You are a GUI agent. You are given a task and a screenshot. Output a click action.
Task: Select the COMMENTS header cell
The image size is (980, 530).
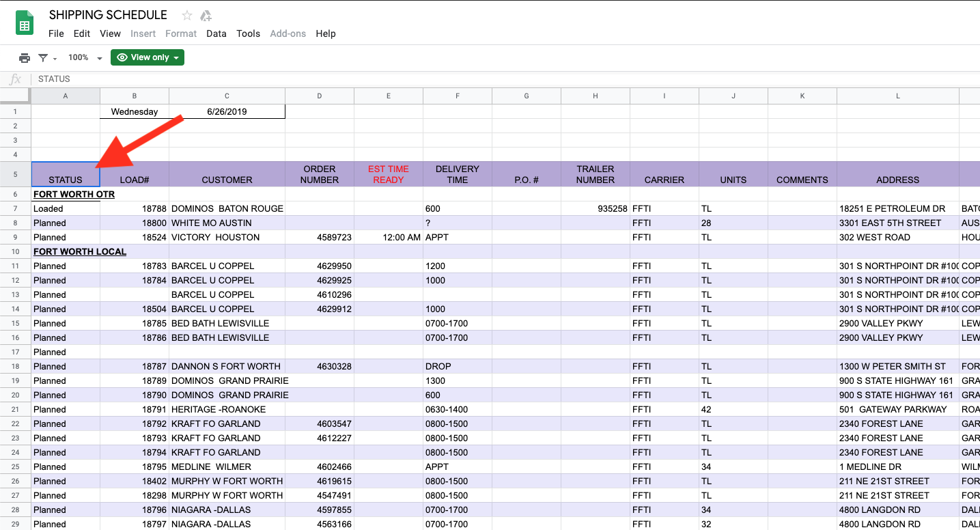pos(802,174)
